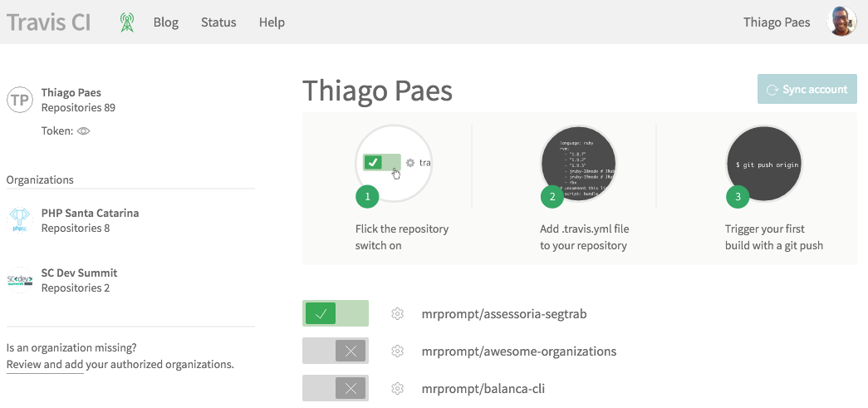This screenshot has width=868, height=408.
Task: Click 'Is an organization missing?' text
Action: [71, 348]
